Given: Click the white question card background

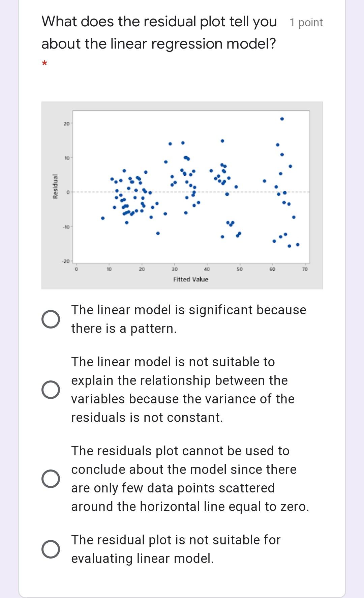Looking at the screenshot, I should (x=182, y=580).
